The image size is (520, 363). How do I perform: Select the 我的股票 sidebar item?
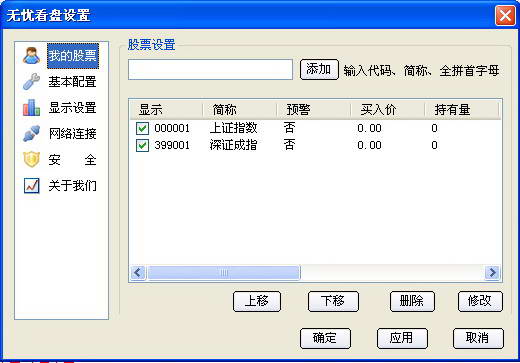73,56
